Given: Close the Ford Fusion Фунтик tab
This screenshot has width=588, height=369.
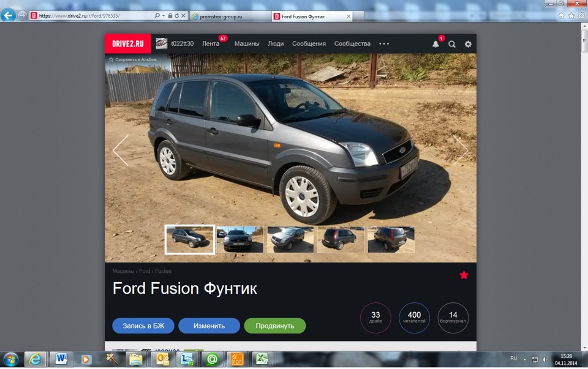Looking at the screenshot, I should [349, 16].
